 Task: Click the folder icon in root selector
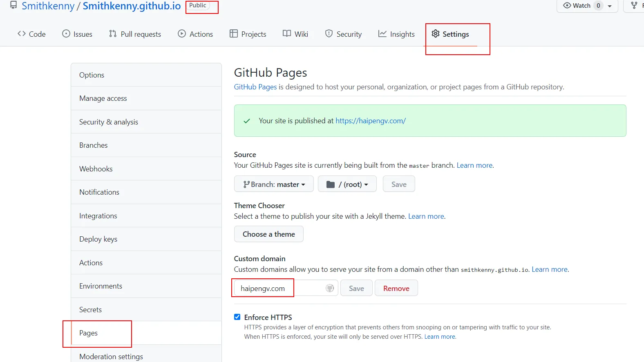[331, 184]
